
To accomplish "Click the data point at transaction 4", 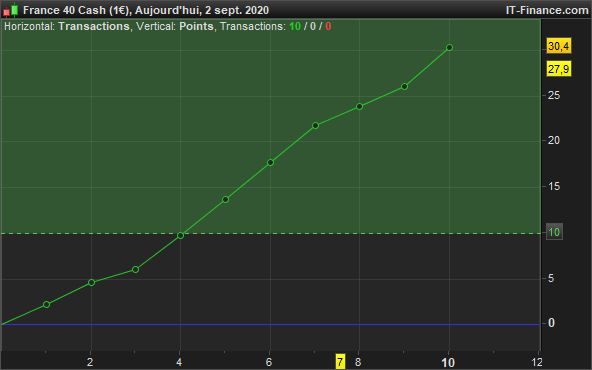I will click(x=180, y=235).
